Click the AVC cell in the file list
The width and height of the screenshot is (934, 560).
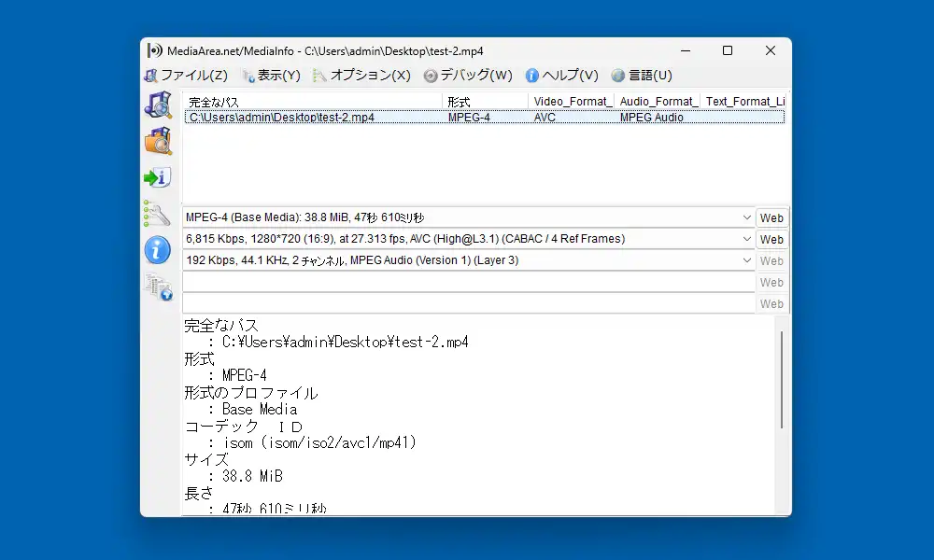click(x=545, y=118)
